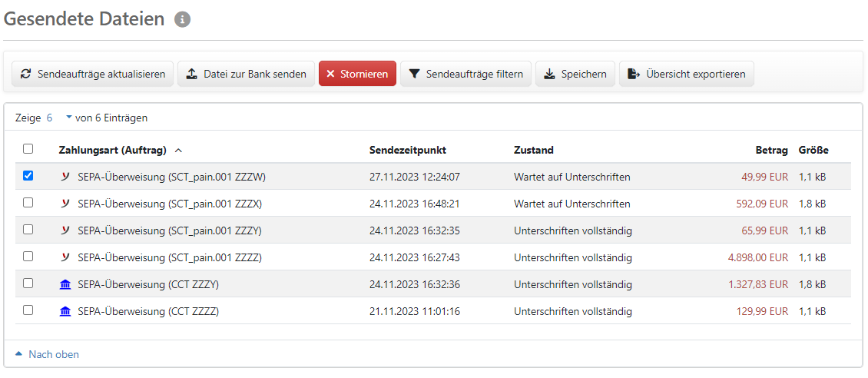Select SEPA-Überweisung (SCT_pain.001 ZZZX) text
Image resolution: width=868 pixels, height=378 pixels.
[x=170, y=204]
